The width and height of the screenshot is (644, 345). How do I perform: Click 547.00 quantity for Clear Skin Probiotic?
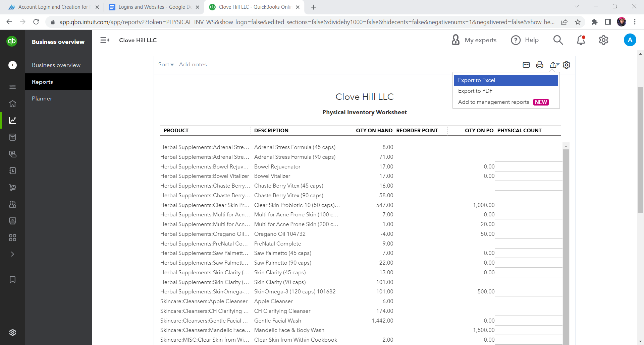click(385, 205)
